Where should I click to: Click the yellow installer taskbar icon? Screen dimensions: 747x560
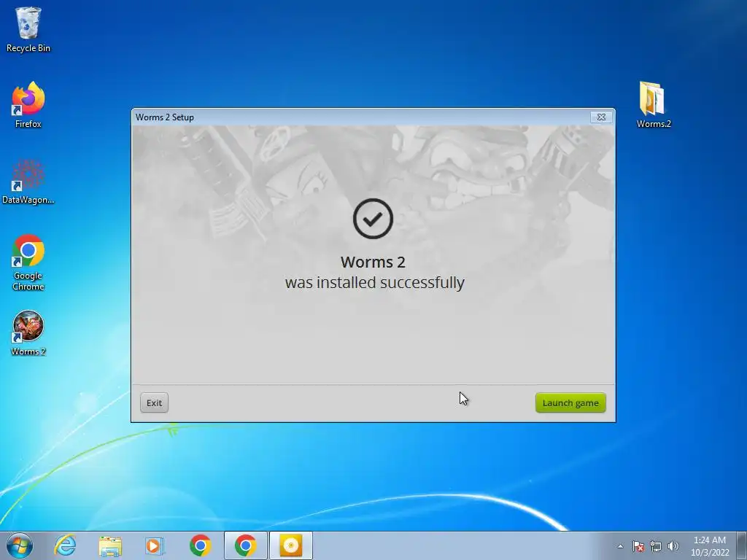[290, 545]
